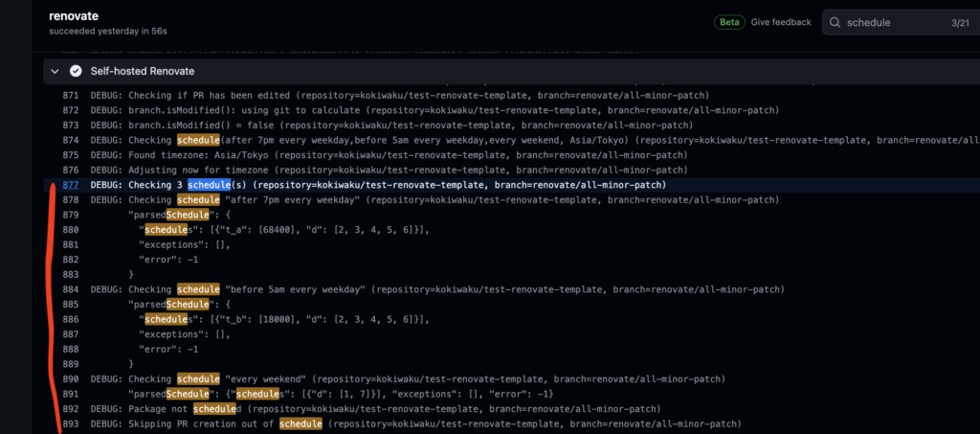Click the renovate job title
Image resolution: width=980 pixels, height=434 pixels.
pyautogui.click(x=74, y=16)
